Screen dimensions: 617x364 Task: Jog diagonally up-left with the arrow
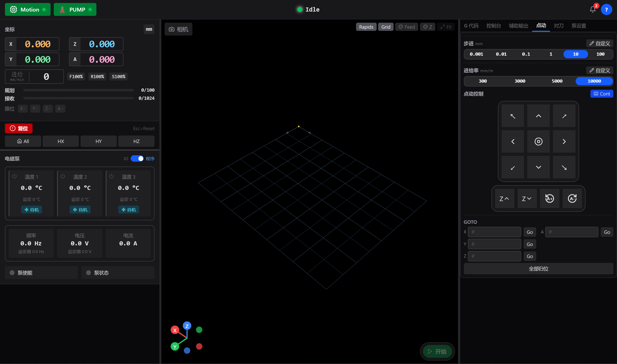[513, 116]
